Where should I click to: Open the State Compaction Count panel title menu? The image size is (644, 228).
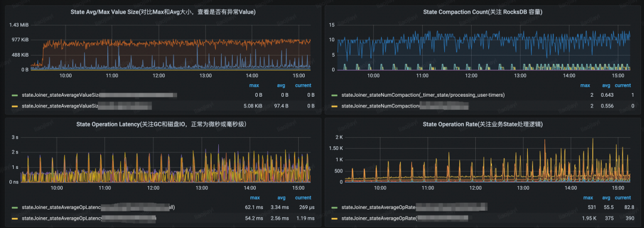pos(482,13)
